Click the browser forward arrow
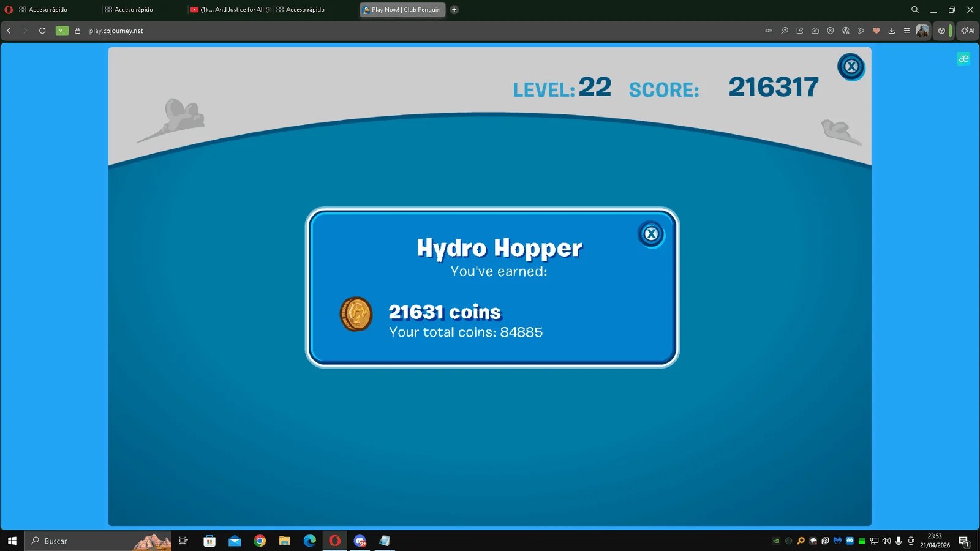Screen dimensions: 980x551 [x=25, y=31]
